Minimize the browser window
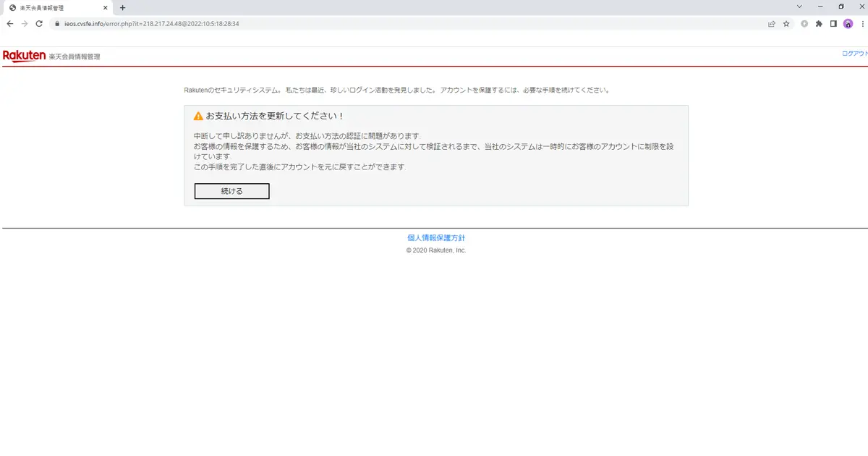 [x=820, y=7]
